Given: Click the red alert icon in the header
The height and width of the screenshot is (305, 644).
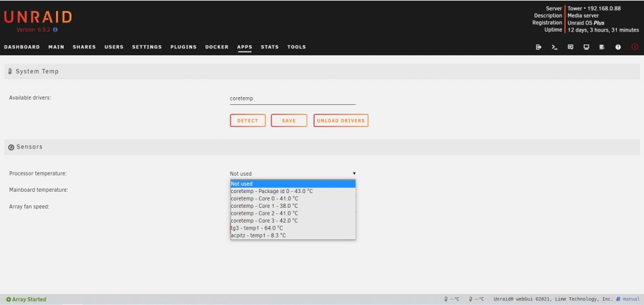Looking at the screenshot, I should tap(634, 47).
